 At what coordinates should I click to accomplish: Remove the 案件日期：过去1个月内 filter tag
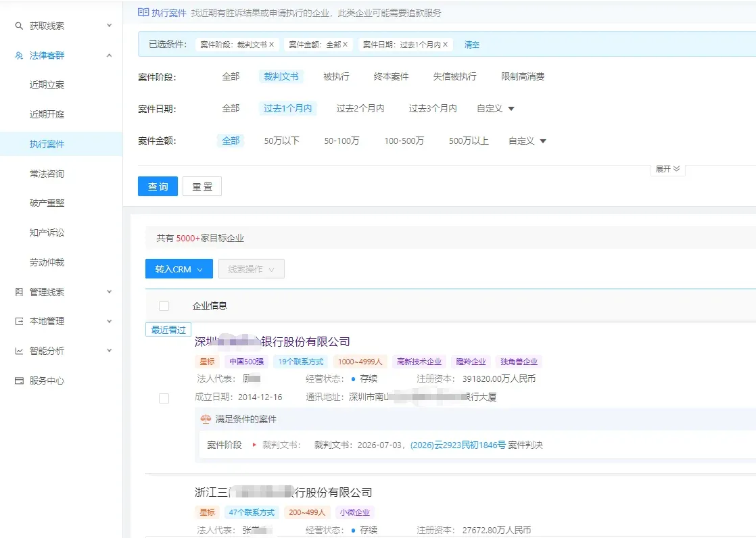[x=445, y=45]
